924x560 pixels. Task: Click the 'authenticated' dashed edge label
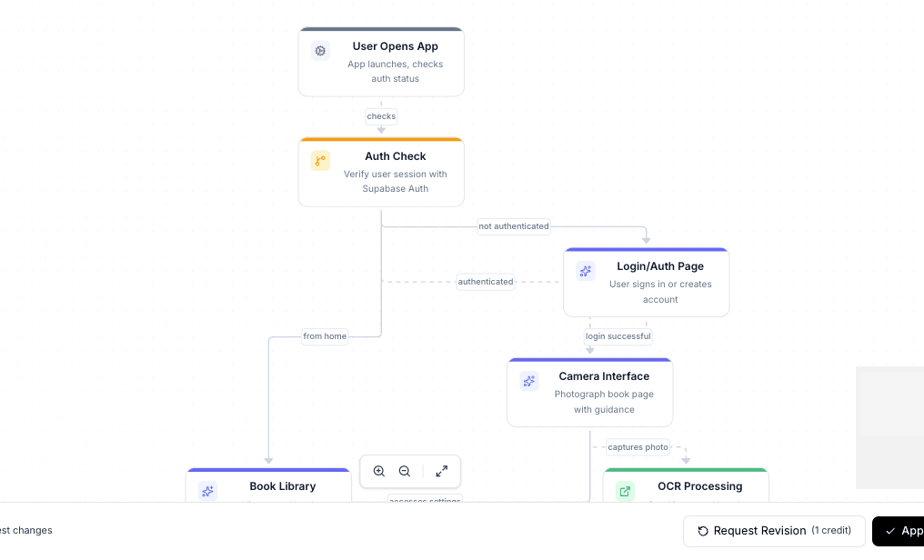pyautogui.click(x=485, y=282)
